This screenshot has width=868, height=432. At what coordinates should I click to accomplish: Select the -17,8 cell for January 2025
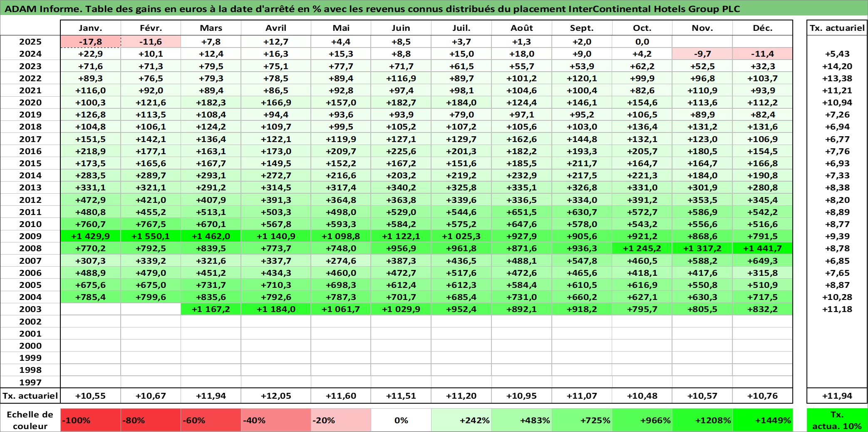pyautogui.click(x=91, y=42)
